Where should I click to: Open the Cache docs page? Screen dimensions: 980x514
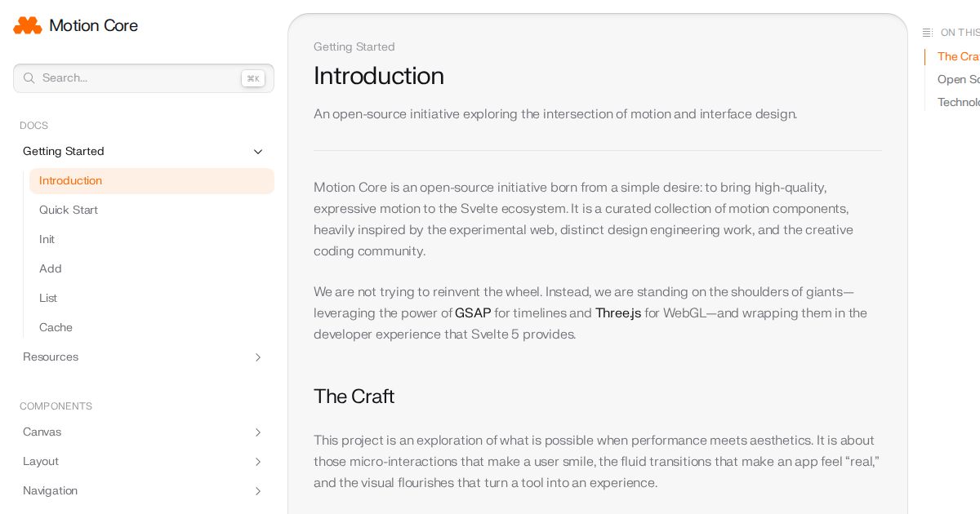(56, 328)
